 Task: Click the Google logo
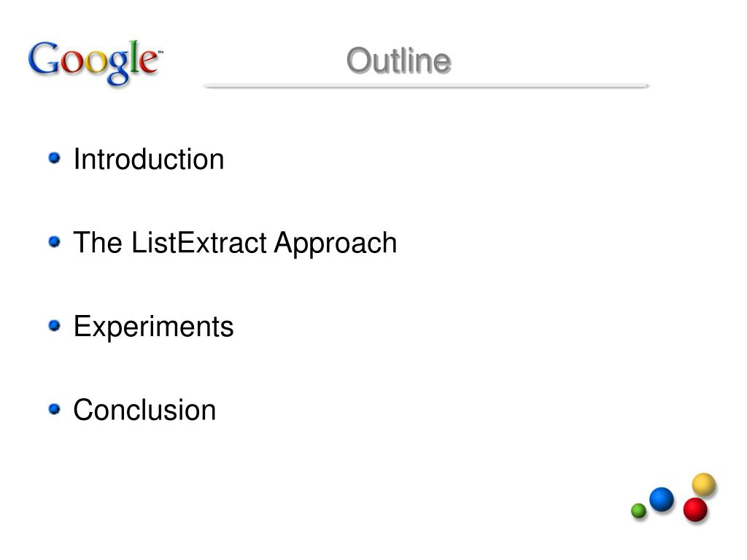point(96,62)
